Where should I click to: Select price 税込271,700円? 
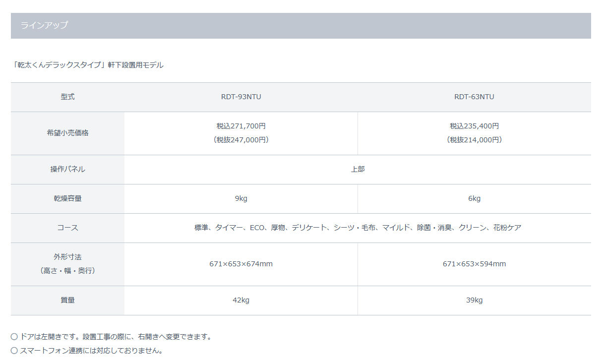click(x=241, y=126)
